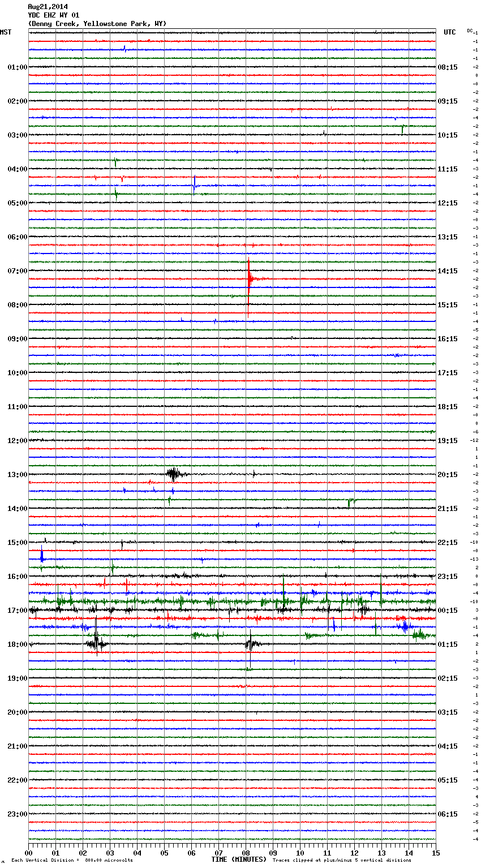Viewport: 481px width, 868px height.
Task: Select the 18:00 MST time label
Action: pyautogui.click(x=17, y=644)
